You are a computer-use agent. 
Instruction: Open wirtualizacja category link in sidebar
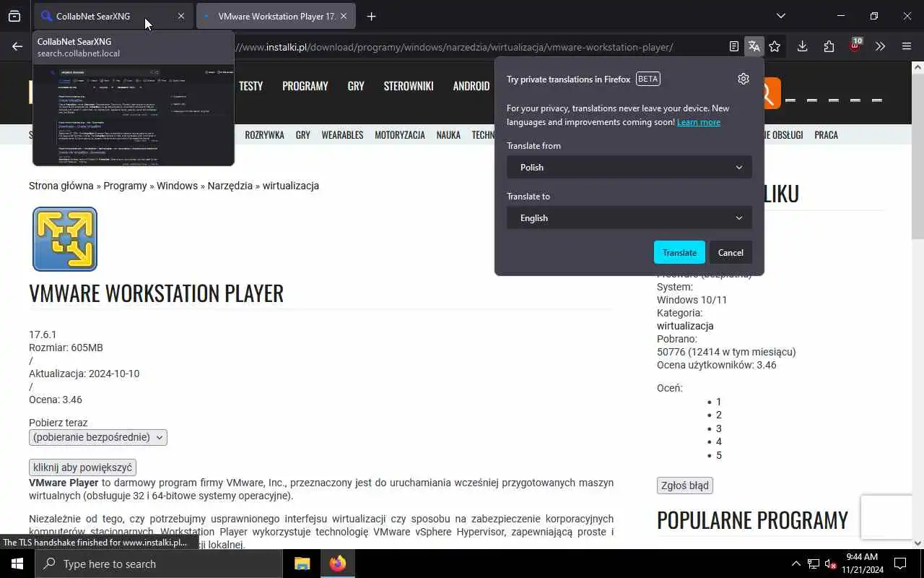pos(685,326)
